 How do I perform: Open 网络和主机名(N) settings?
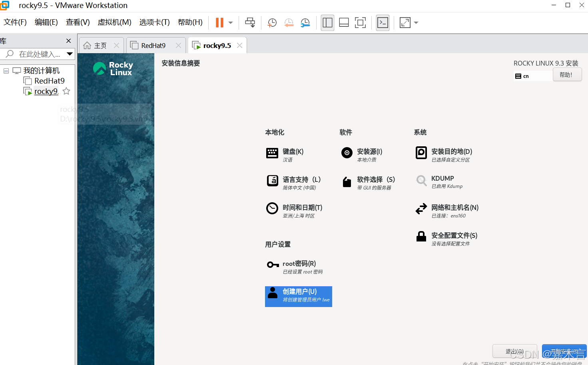pos(447,210)
